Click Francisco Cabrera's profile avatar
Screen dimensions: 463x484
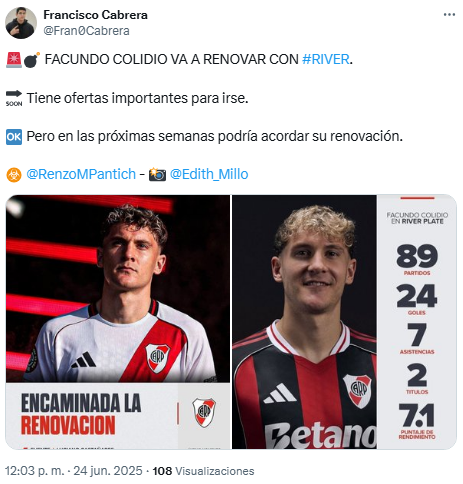pos(21,23)
